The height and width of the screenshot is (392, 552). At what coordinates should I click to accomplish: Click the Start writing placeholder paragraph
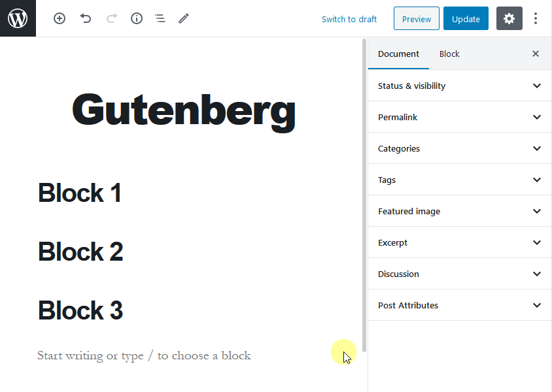click(x=144, y=356)
